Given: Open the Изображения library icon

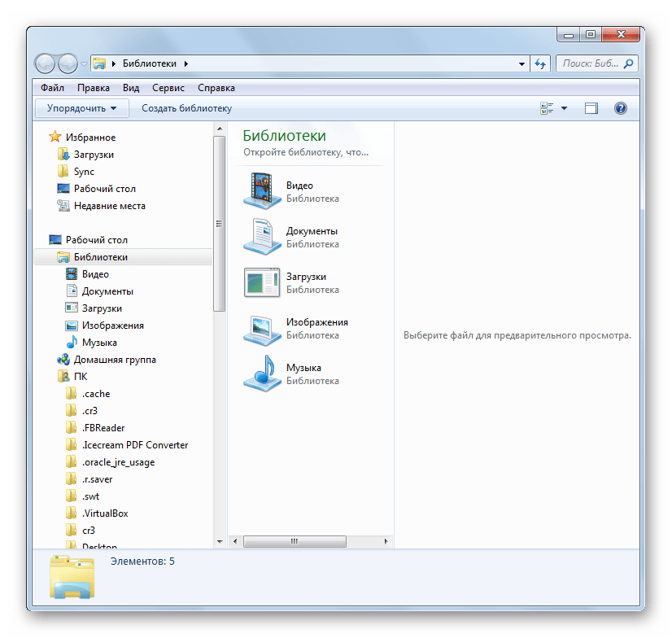Looking at the screenshot, I should pos(262,328).
